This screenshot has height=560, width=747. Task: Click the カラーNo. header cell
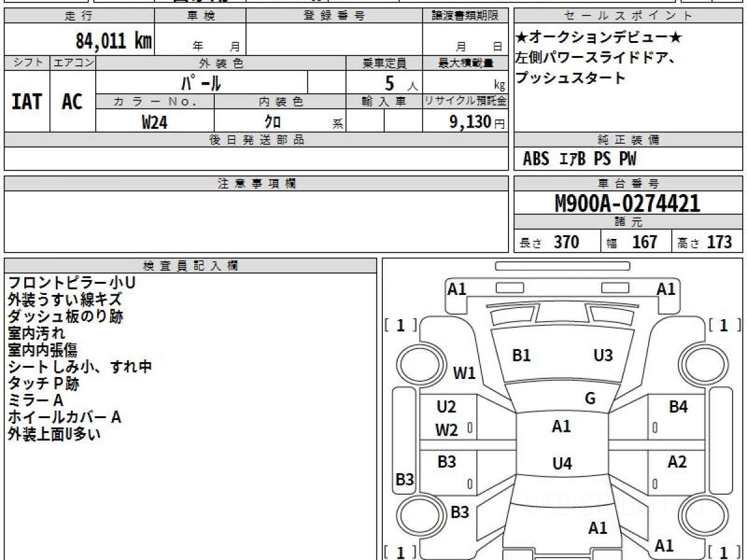click(155, 101)
